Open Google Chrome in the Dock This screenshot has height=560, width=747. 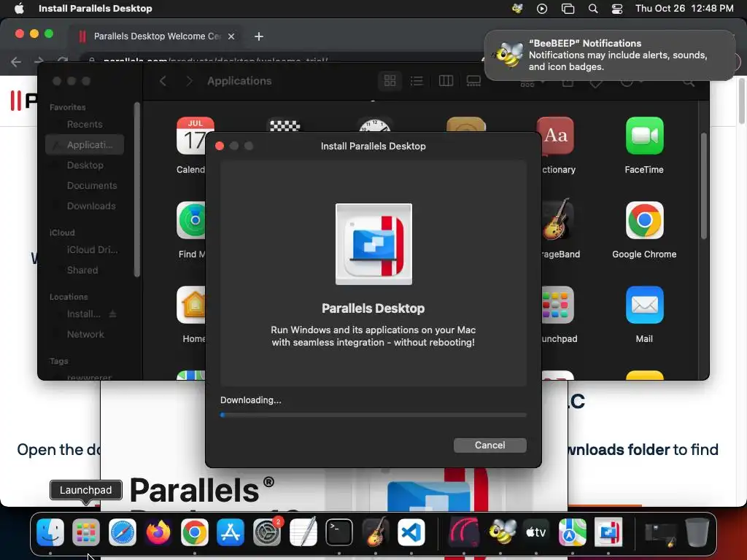click(194, 532)
